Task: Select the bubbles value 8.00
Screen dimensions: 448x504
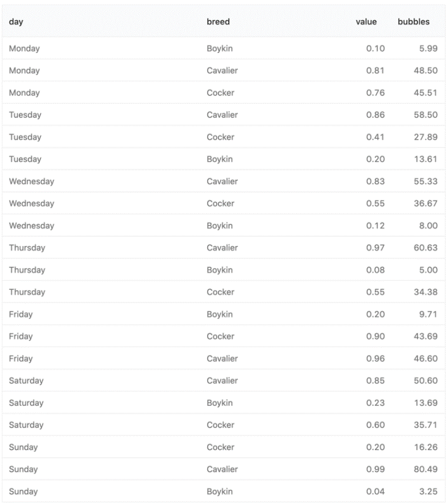Action: click(x=427, y=226)
